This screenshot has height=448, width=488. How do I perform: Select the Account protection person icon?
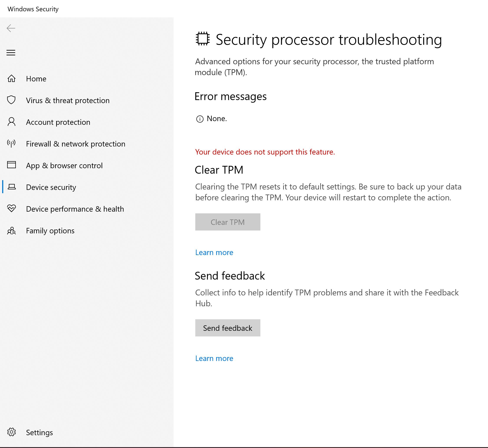pos(11,122)
